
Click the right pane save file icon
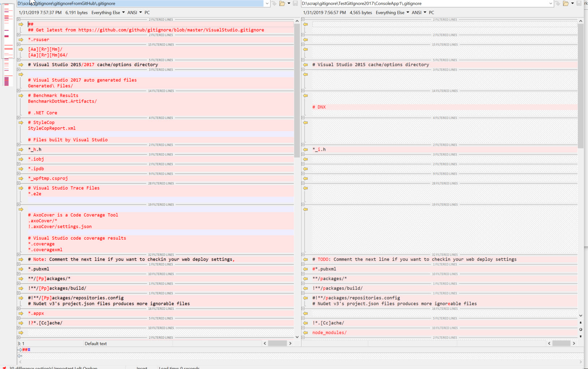579,4
